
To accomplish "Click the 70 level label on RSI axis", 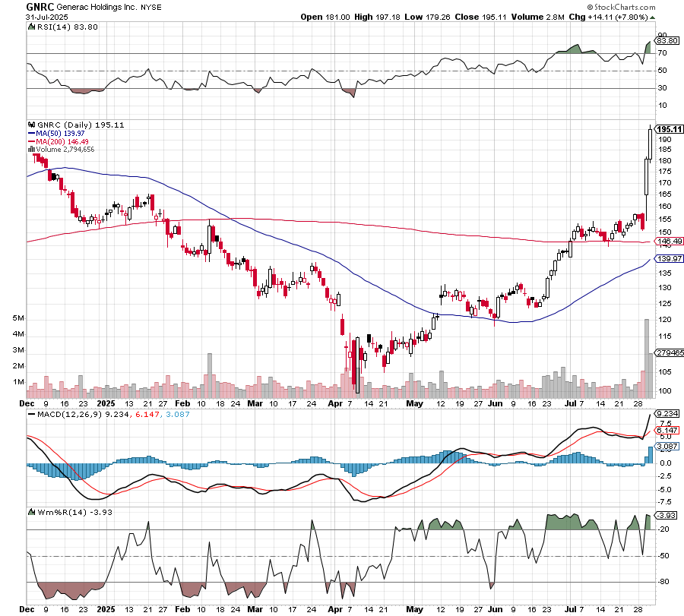I will tap(662, 53).
